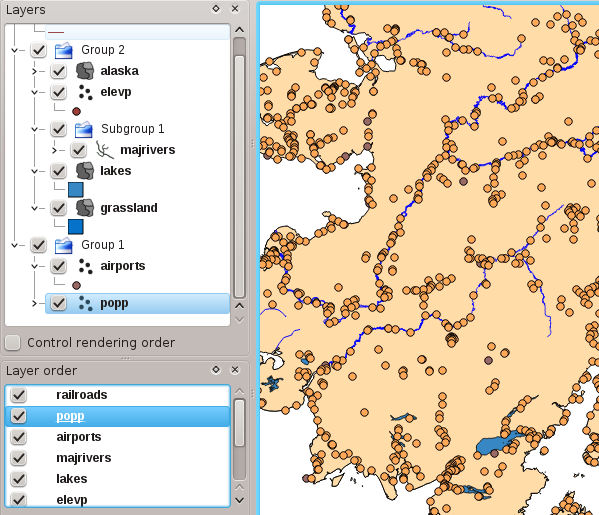Uncheck the lakes layer visibility checkbox in Layers
The height and width of the screenshot is (515, 599).
[58, 171]
